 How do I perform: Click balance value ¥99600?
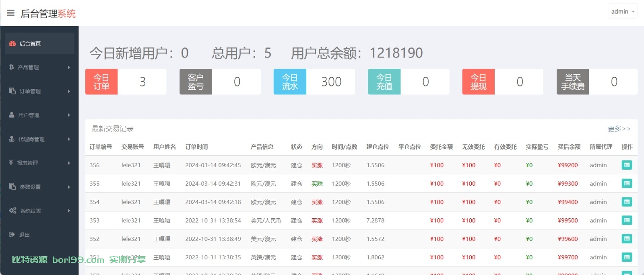point(568,239)
